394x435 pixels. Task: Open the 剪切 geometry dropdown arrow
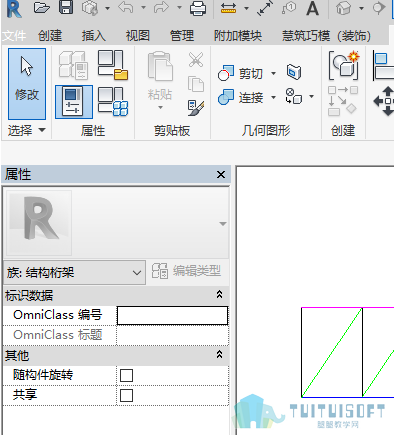(273, 73)
